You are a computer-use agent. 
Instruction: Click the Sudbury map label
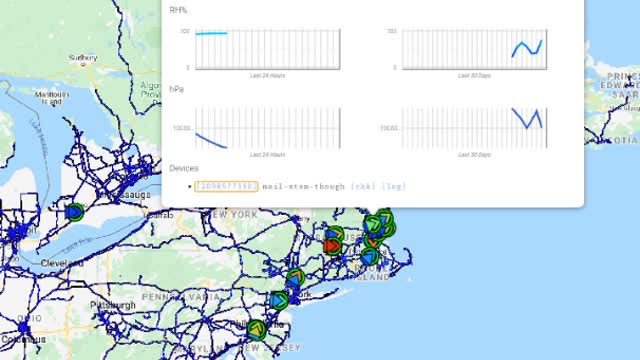(x=83, y=58)
